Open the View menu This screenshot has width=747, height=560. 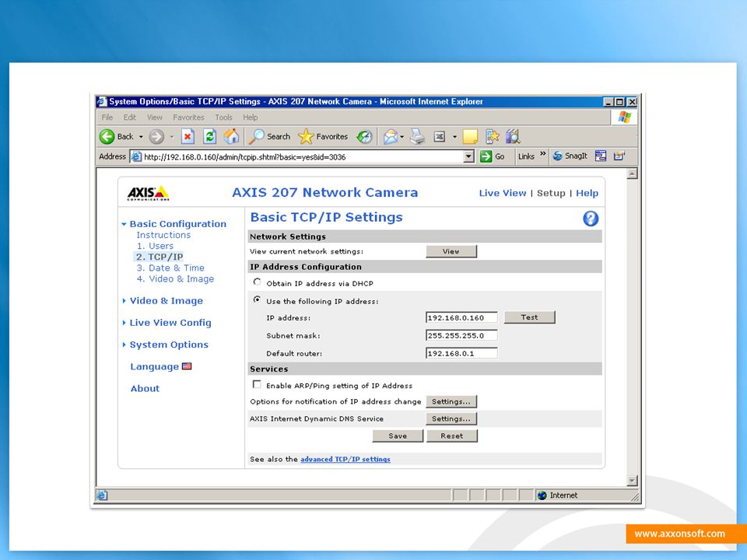(154, 117)
